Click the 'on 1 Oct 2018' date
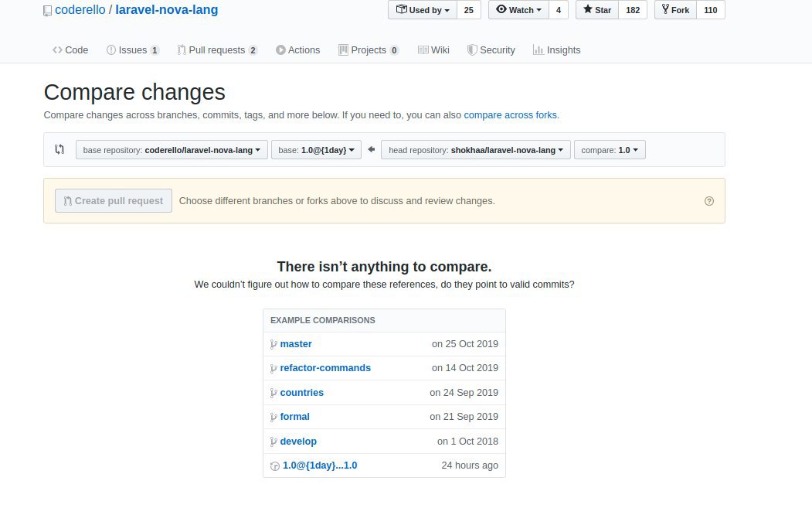The image size is (812, 515). point(467,442)
